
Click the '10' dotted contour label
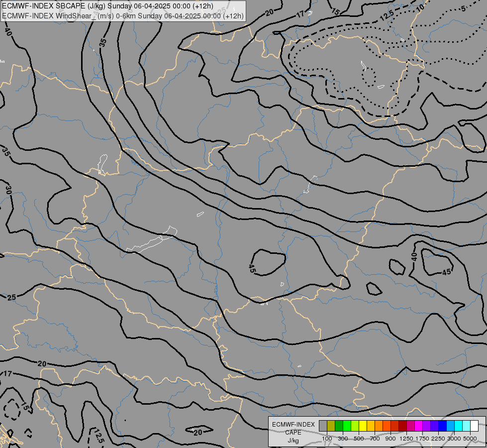pyautogui.click(x=420, y=8)
